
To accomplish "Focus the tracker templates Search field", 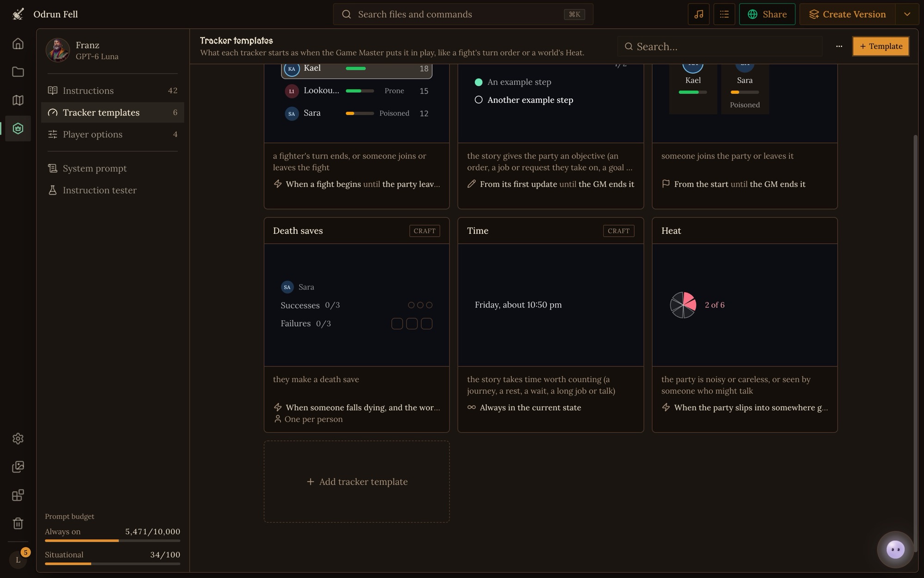I will tap(719, 46).
